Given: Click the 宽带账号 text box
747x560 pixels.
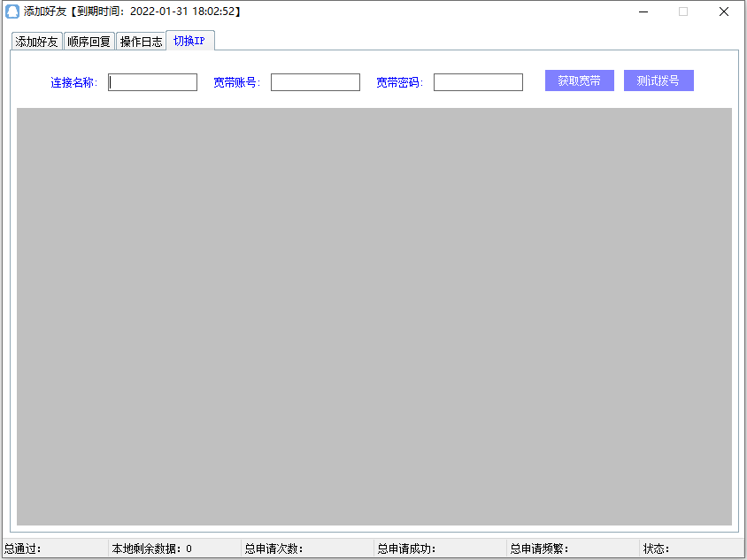Looking at the screenshot, I should (x=315, y=82).
